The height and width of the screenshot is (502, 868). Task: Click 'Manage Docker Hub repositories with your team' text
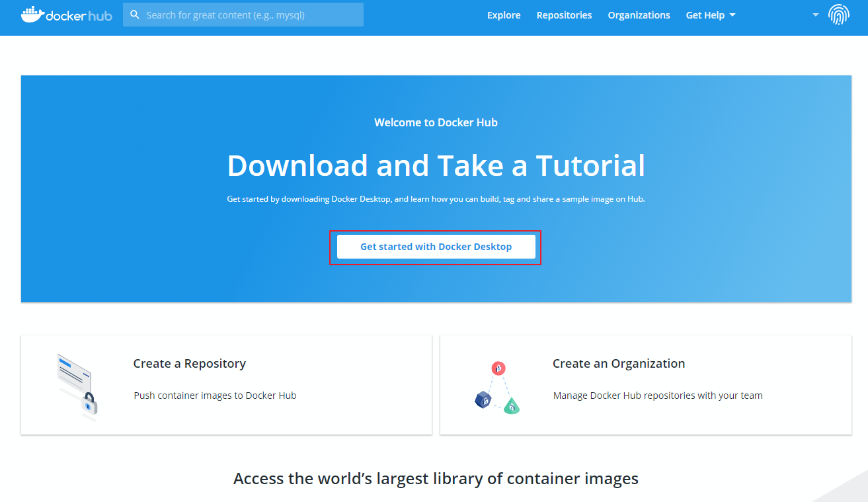click(658, 396)
